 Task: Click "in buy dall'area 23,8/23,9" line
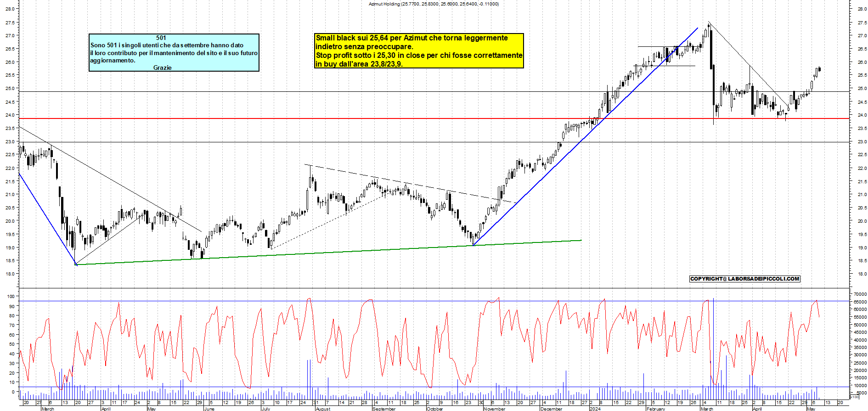(359, 64)
